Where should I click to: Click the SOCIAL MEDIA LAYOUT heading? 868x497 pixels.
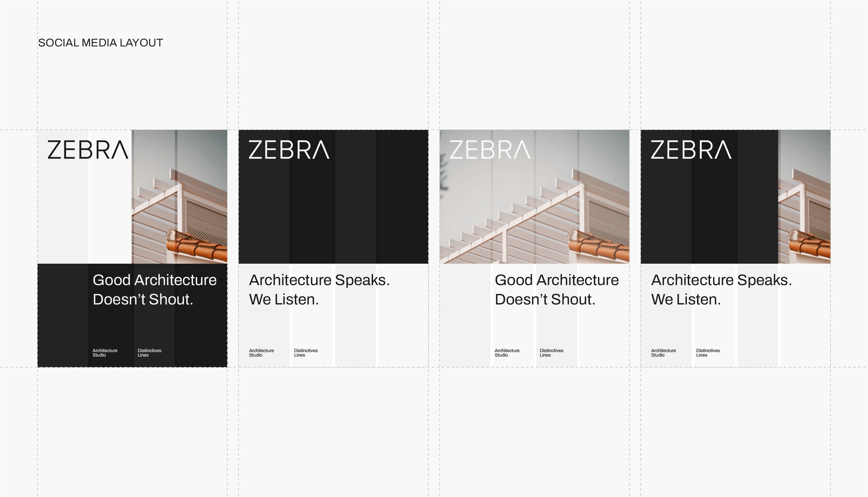coord(100,43)
